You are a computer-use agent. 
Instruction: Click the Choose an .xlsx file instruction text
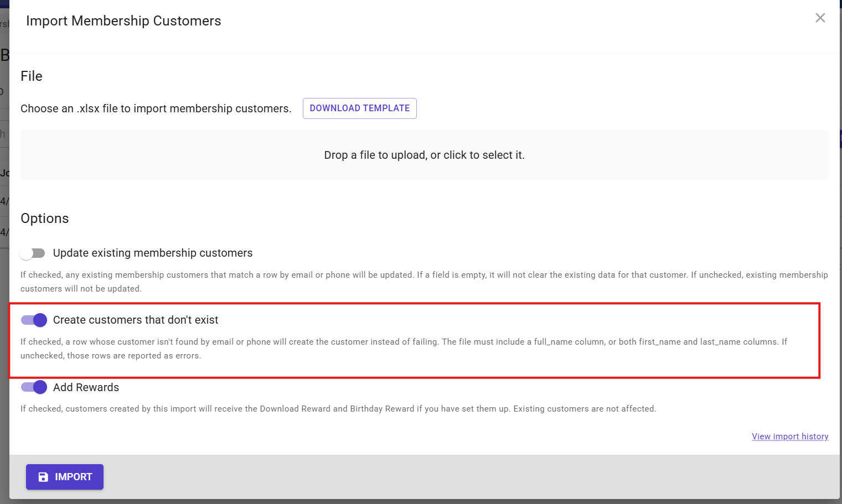[x=156, y=108]
